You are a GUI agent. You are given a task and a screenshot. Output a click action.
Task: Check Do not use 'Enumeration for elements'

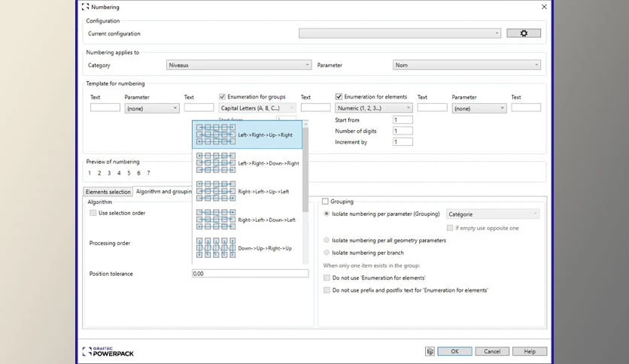(327, 278)
